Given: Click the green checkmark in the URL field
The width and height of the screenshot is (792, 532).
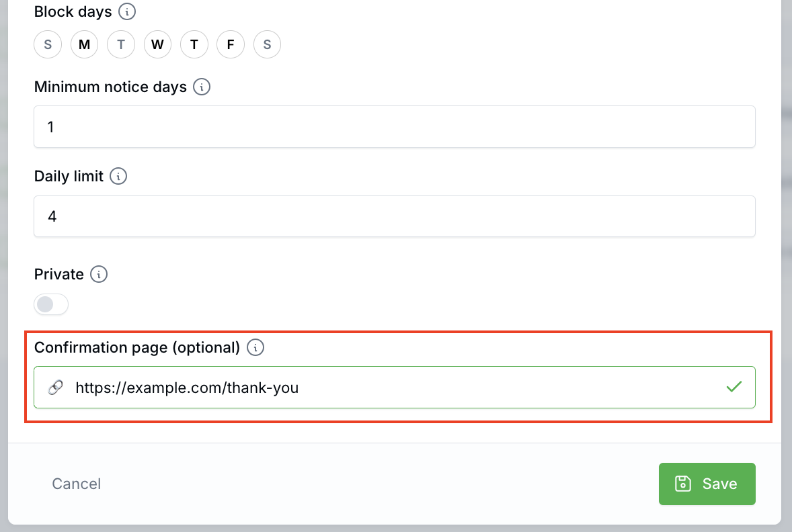Looking at the screenshot, I should coord(734,387).
